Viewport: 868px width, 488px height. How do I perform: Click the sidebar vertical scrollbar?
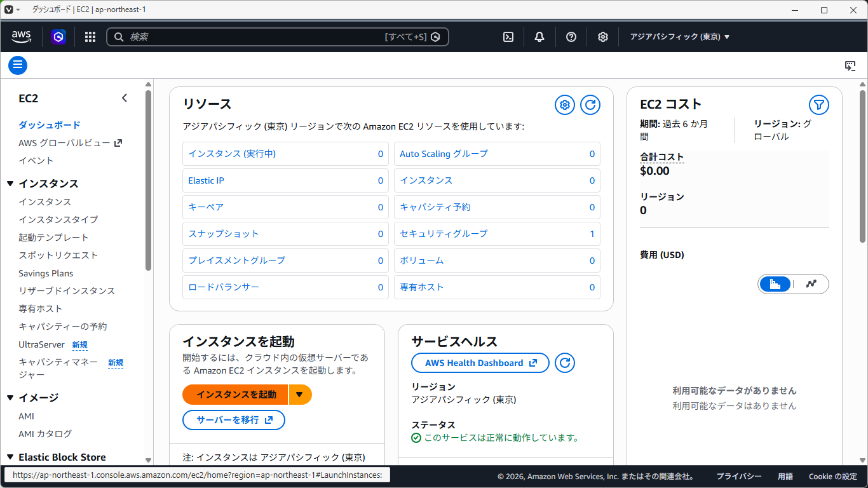[148, 180]
